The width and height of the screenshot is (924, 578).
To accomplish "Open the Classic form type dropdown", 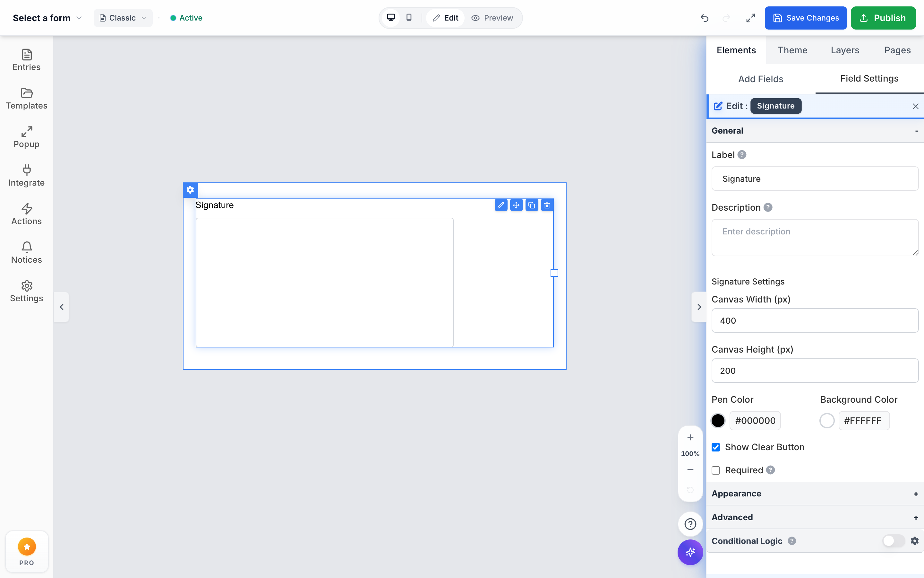I will [123, 18].
